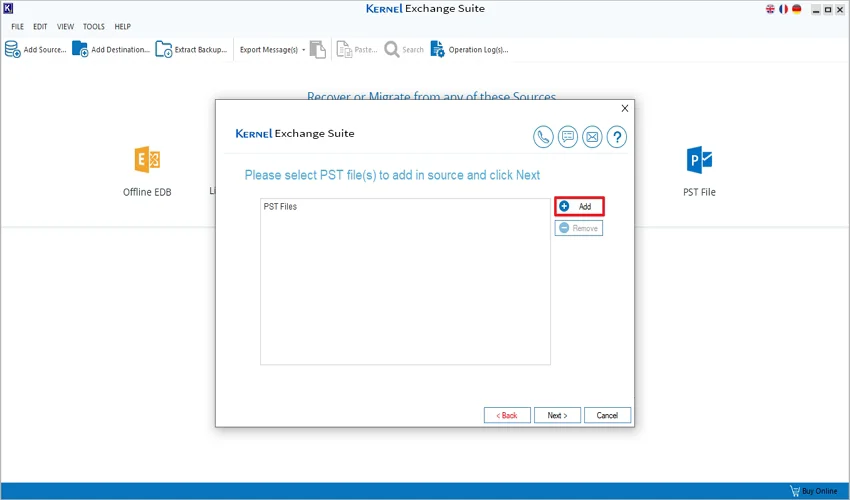Click the Next button
850x500 pixels.
pyautogui.click(x=557, y=415)
